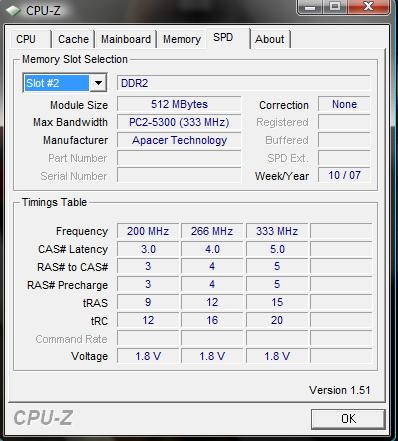The width and height of the screenshot is (398, 441).
Task: Switch to the Memory tab
Action: [x=182, y=39]
